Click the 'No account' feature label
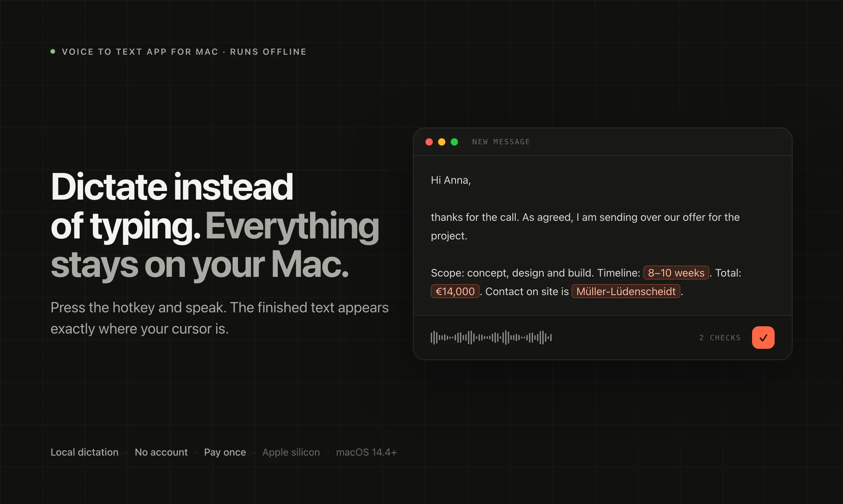Image resolution: width=843 pixels, height=504 pixels. pyautogui.click(x=161, y=452)
